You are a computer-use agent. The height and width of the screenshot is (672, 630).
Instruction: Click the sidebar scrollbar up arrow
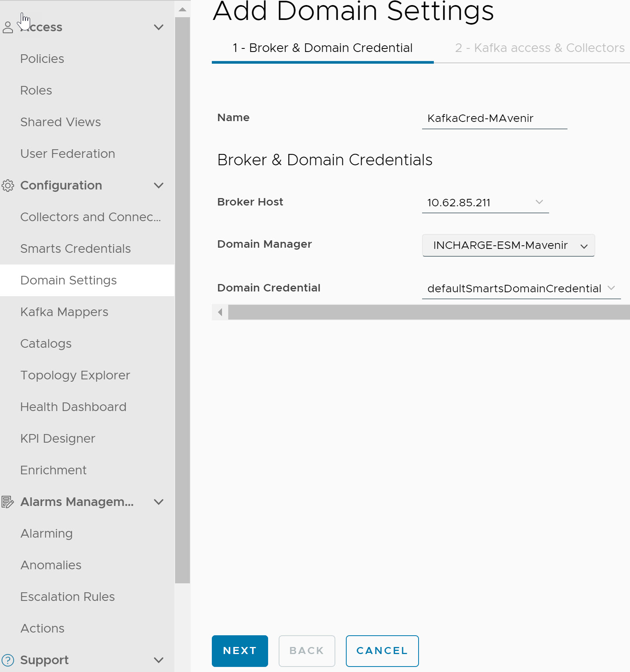[x=183, y=9]
